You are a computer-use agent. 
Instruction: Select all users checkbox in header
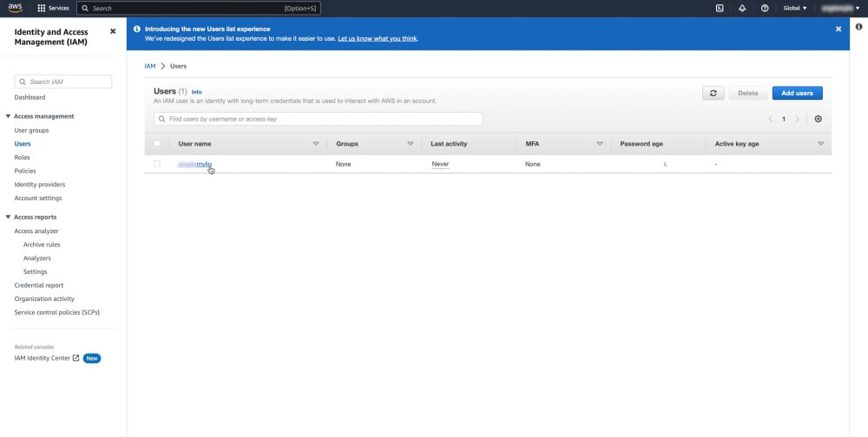[156, 143]
